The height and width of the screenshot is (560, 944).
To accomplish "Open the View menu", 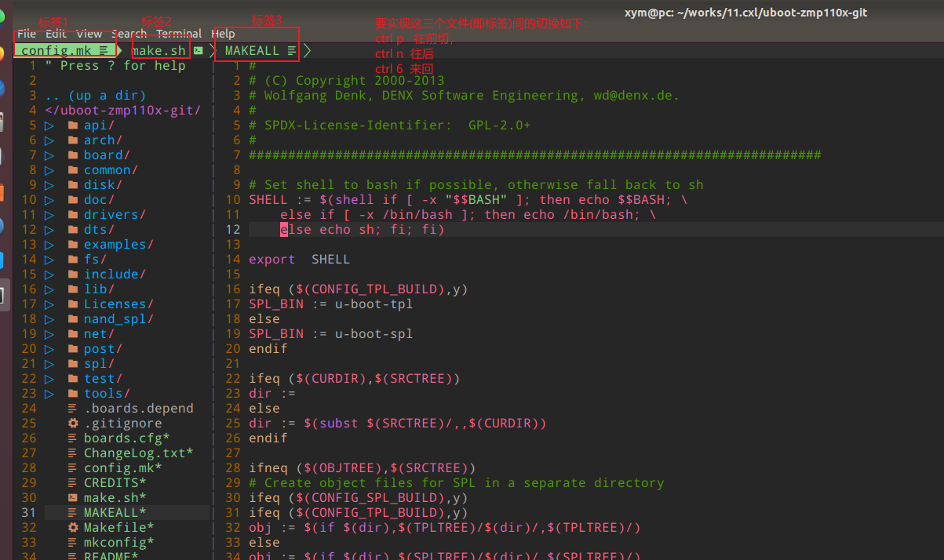I will tap(89, 34).
